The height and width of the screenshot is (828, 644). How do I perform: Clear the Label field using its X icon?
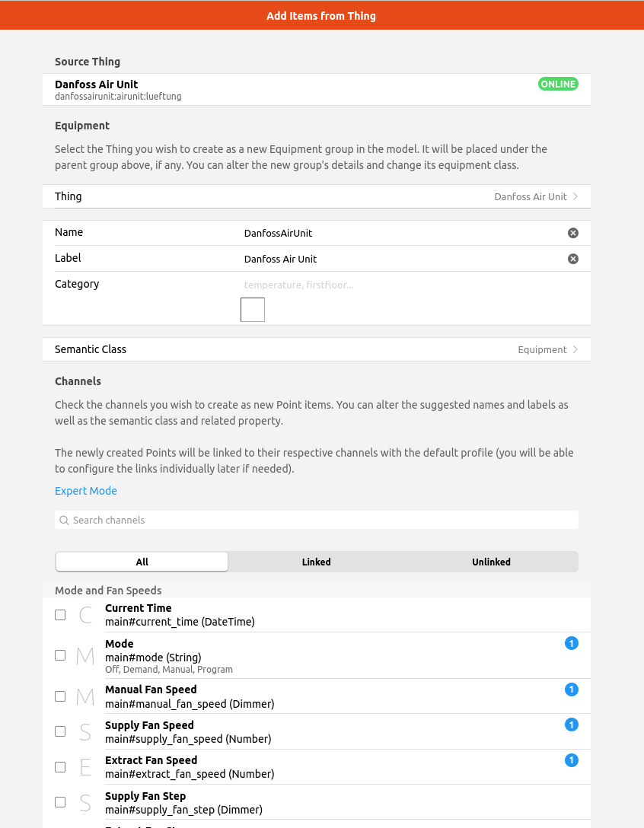(573, 259)
